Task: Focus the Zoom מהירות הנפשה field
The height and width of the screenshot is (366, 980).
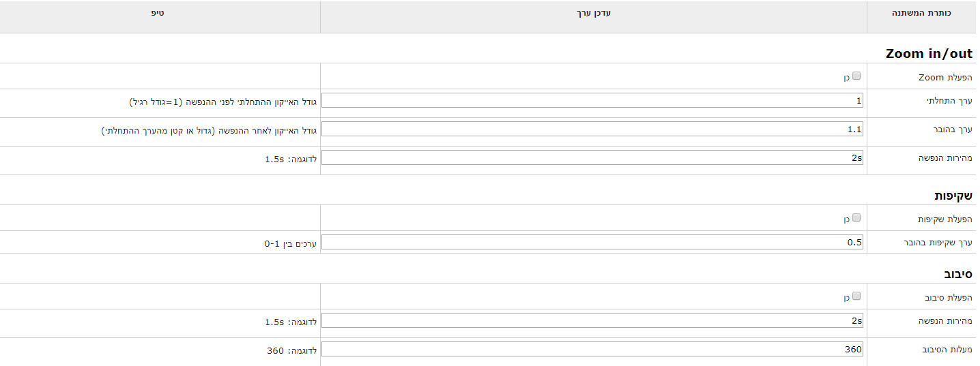Action: [x=592, y=157]
